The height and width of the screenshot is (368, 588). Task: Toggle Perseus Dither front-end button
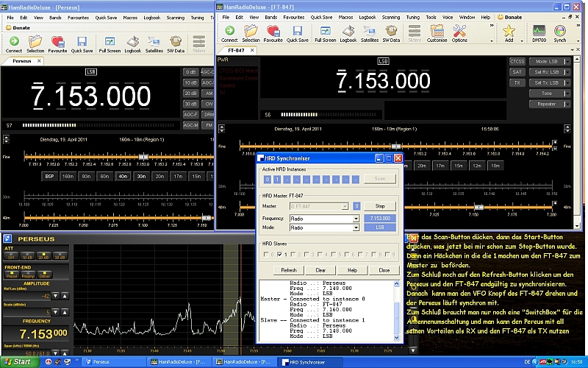45,275
